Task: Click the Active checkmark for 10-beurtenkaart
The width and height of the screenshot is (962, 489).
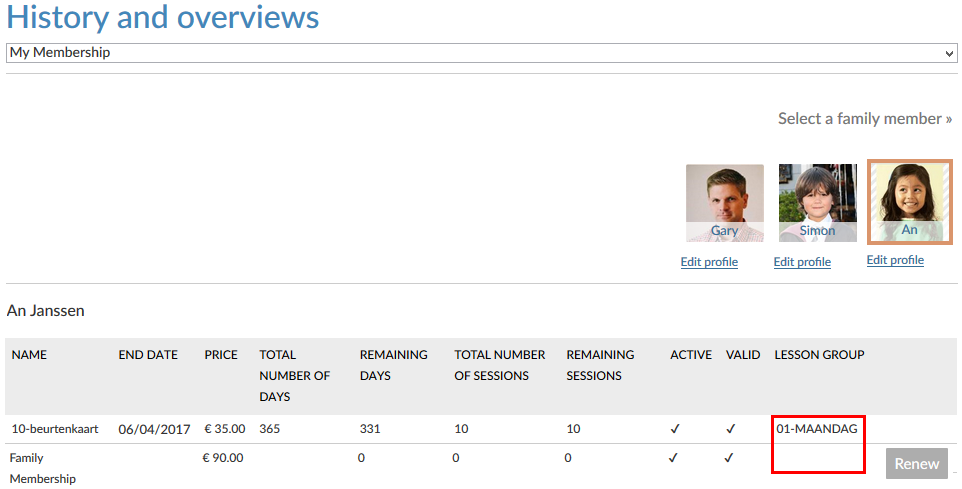Action: (675, 429)
